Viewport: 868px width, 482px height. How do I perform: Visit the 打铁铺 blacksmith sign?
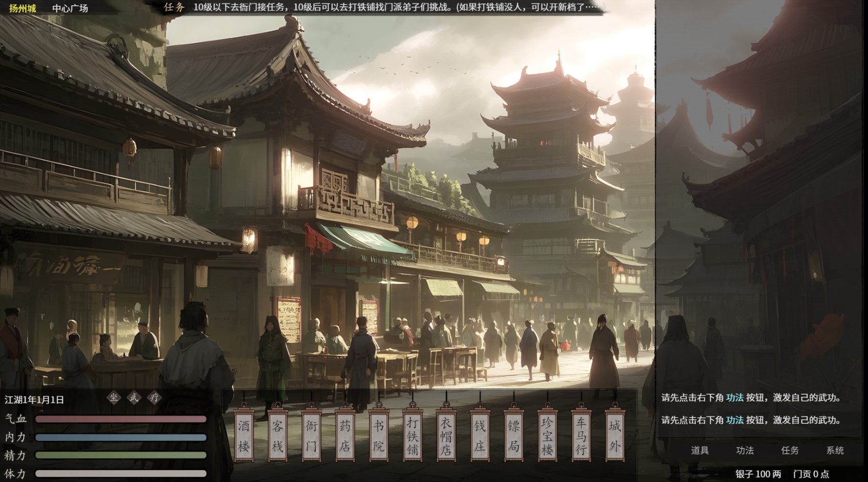pos(412,435)
